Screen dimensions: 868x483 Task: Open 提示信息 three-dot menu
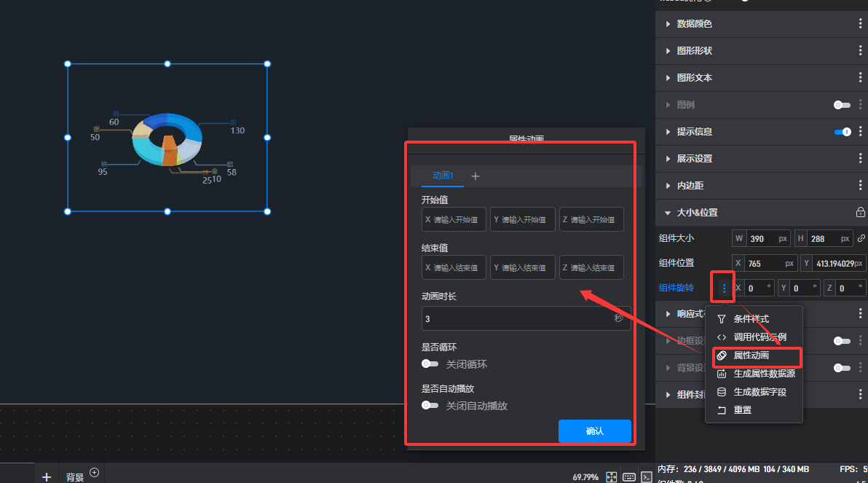[x=860, y=131]
